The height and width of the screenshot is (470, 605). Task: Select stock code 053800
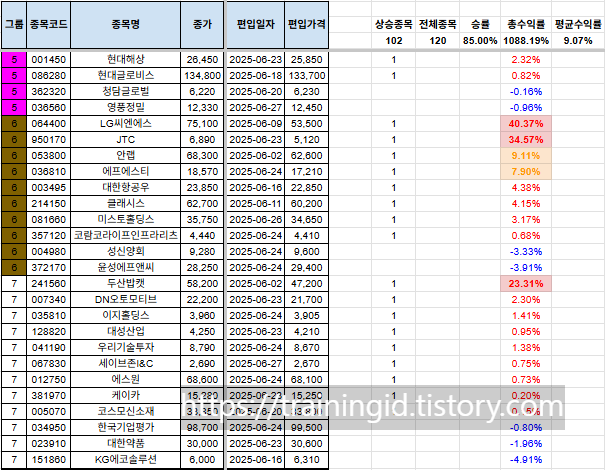click(x=49, y=156)
